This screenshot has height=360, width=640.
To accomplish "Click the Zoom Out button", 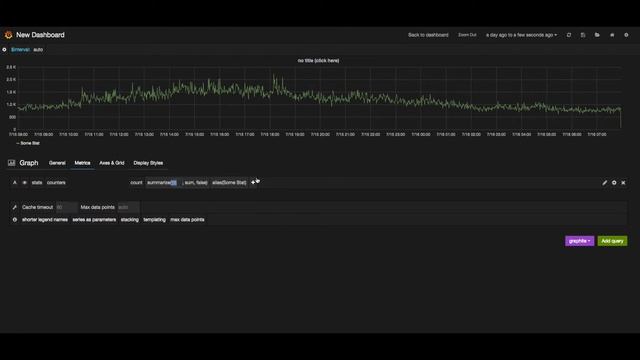I will [467, 35].
